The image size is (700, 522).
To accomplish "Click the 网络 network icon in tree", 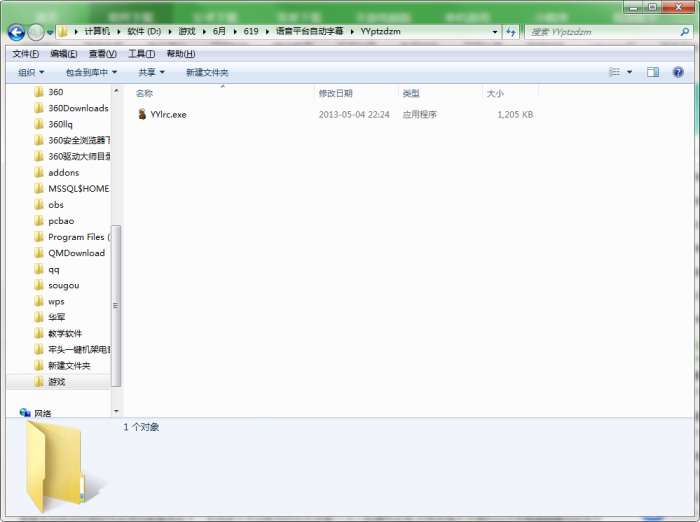I will [x=25, y=413].
